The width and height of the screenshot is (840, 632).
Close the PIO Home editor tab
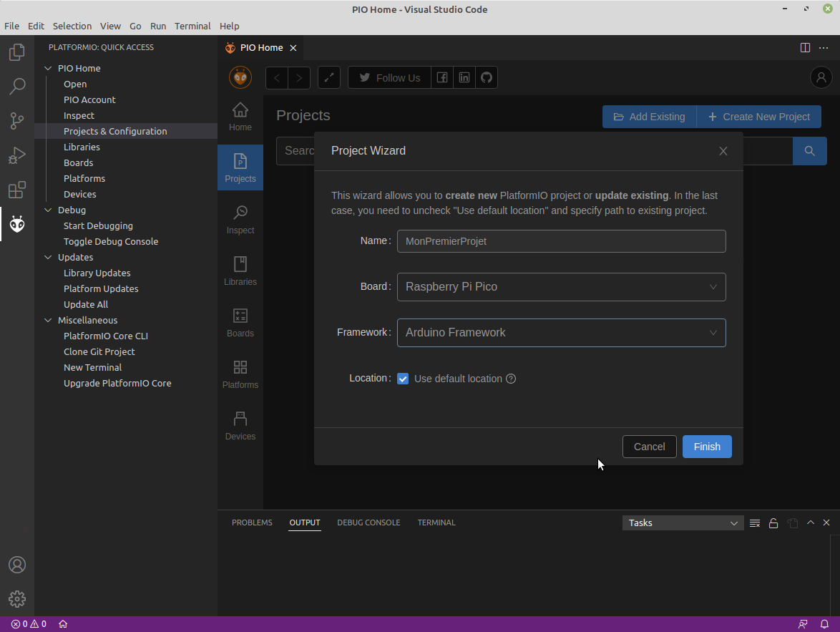pyautogui.click(x=293, y=48)
